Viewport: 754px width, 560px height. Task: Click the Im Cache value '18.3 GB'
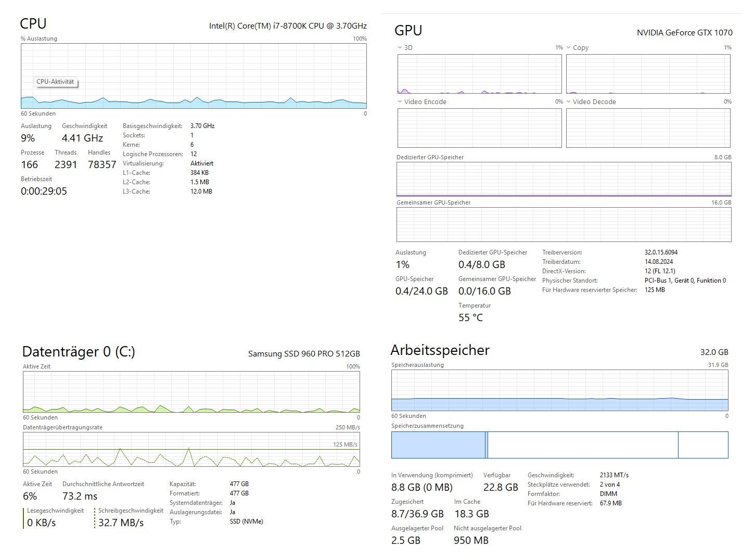471,514
